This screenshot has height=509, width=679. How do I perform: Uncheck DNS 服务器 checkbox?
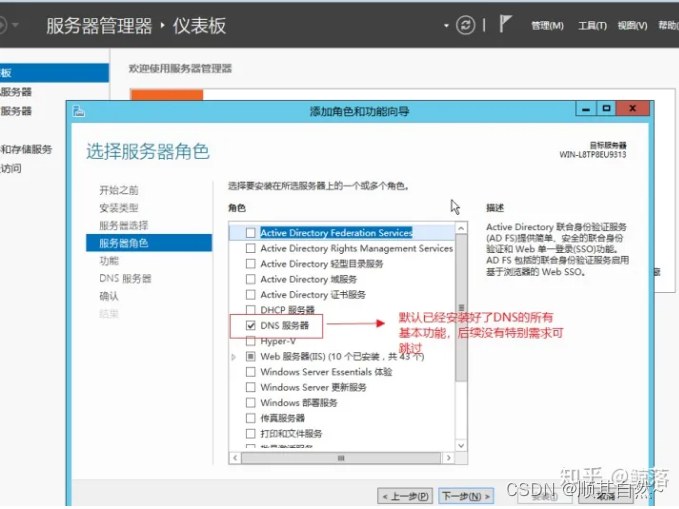pyautogui.click(x=250, y=325)
